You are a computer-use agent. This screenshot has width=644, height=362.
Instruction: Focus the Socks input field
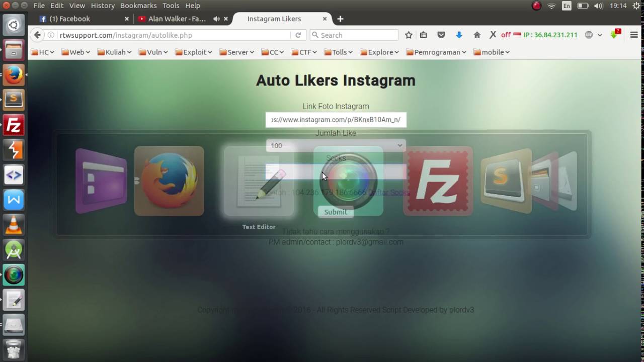[x=336, y=172]
